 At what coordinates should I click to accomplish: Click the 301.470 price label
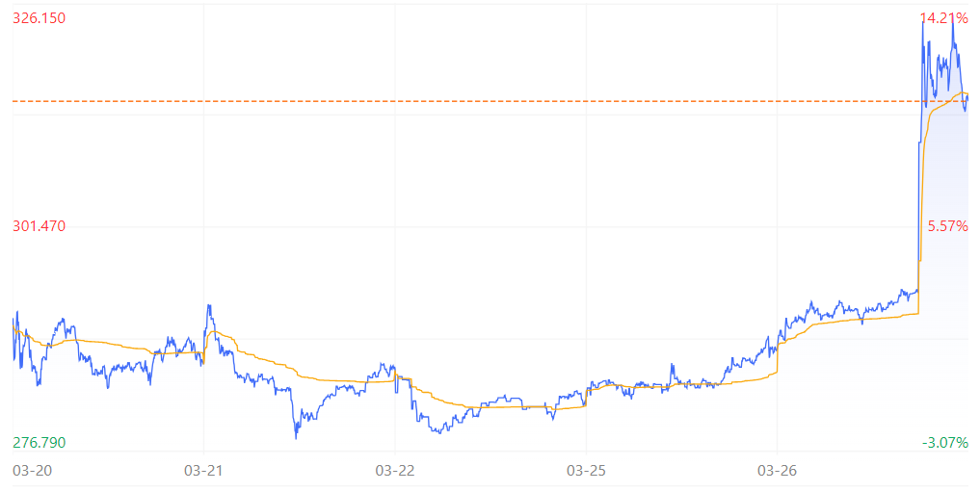pyautogui.click(x=39, y=226)
